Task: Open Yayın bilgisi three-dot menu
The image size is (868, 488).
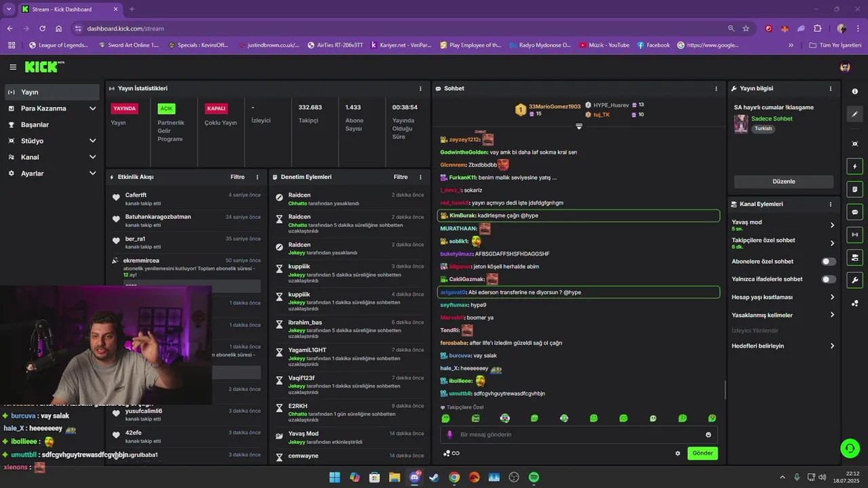Action: [x=831, y=89]
